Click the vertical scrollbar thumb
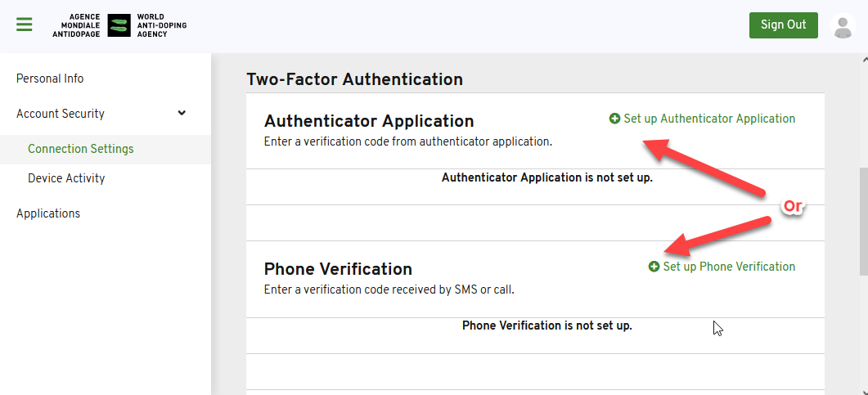The image size is (868, 395). (864, 222)
